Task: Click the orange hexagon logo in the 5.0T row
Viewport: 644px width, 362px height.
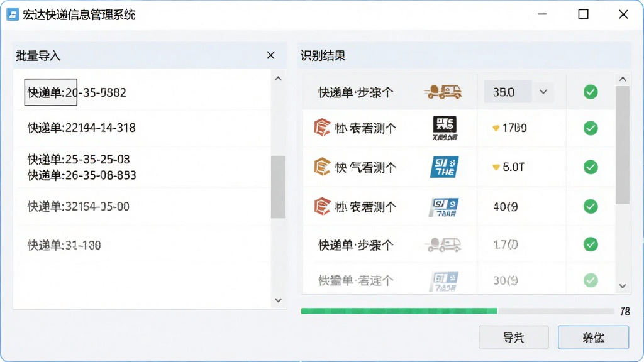Action: 322,167
